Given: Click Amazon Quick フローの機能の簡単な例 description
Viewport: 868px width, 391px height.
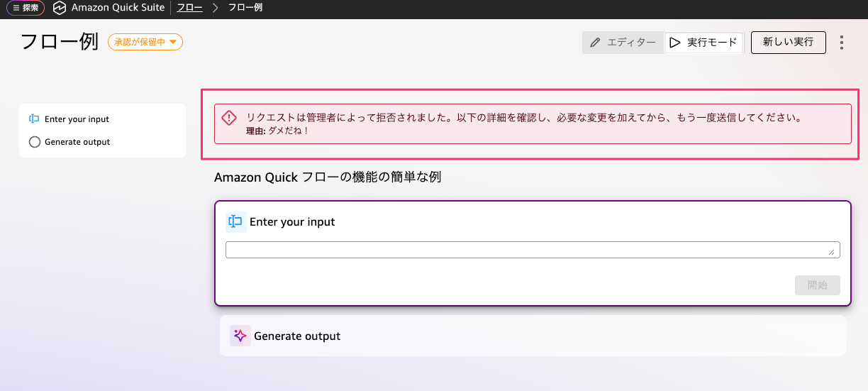Looking at the screenshot, I should (328, 177).
